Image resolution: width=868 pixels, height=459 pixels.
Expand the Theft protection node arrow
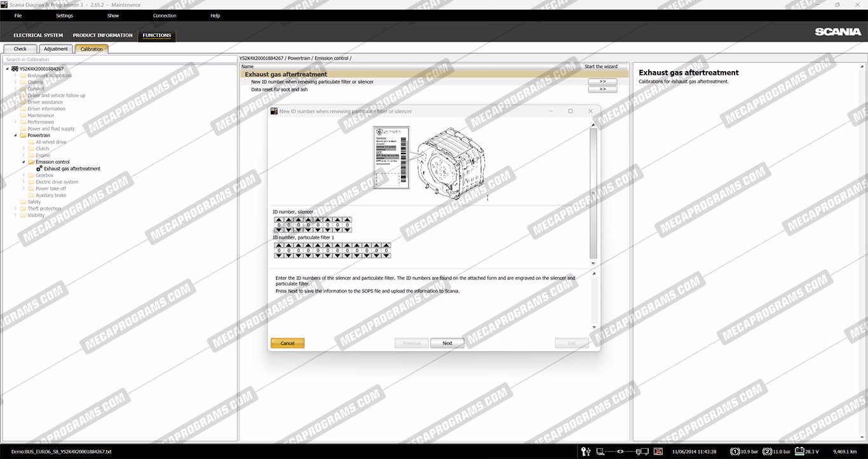tap(16, 208)
